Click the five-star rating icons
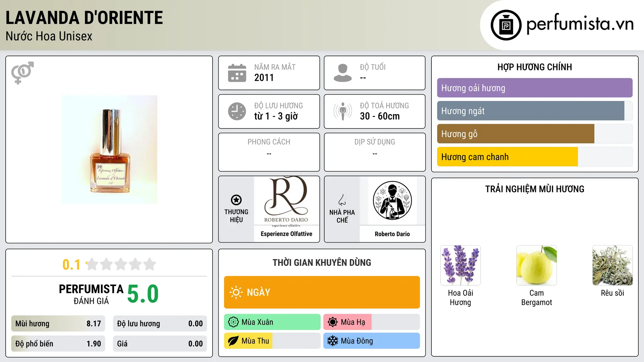The height and width of the screenshot is (362, 644). pyautogui.click(x=121, y=264)
